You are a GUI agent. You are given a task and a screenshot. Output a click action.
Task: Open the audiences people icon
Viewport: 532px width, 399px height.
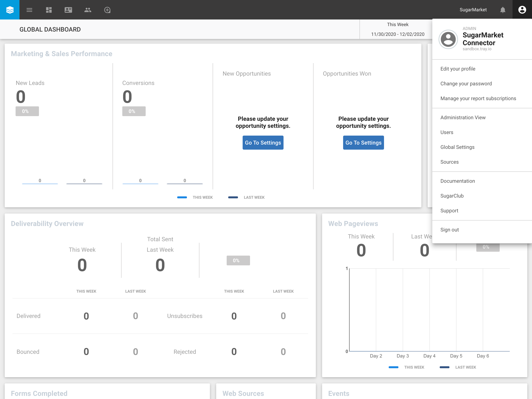coord(88,10)
